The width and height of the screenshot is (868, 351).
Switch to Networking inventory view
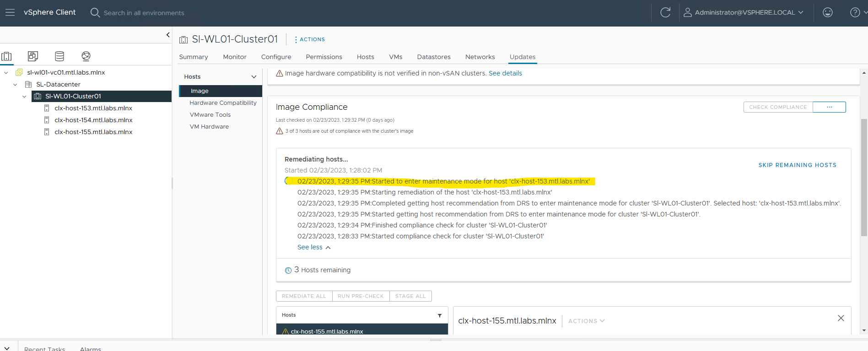[86, 56]
